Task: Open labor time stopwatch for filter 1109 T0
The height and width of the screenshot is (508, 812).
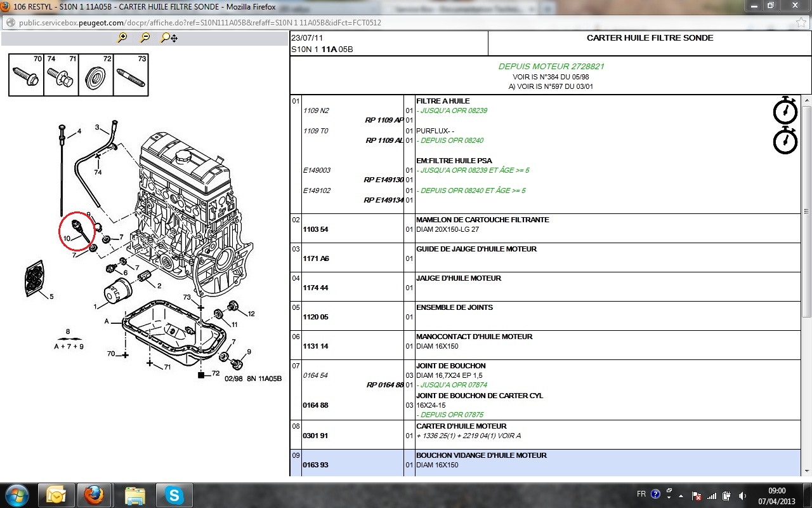Action: tap(785, 140)
